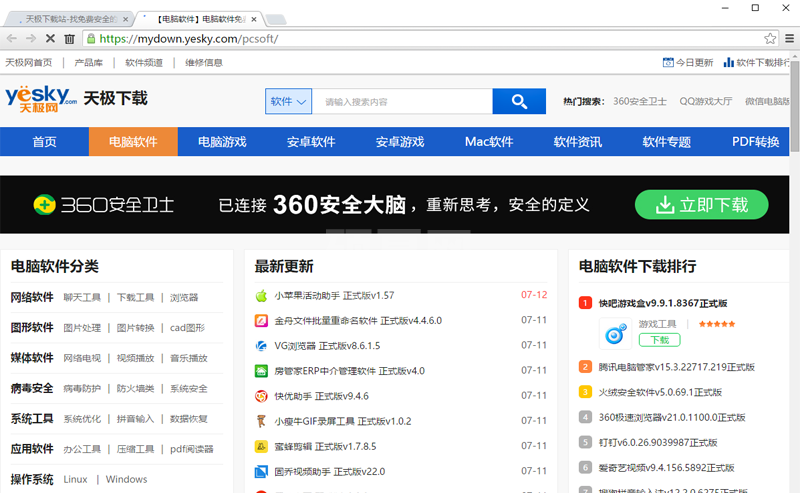Open the 聊天工具 category link

(82, 298)
